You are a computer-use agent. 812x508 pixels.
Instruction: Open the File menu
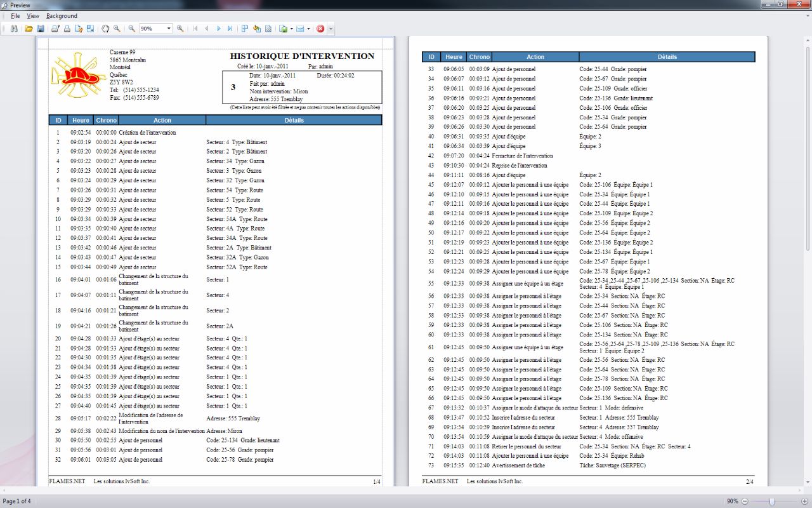coord(15,16)
